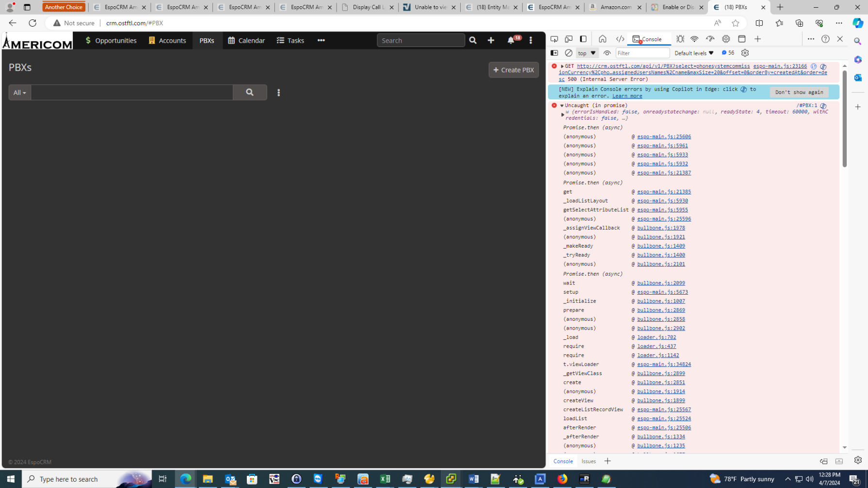This screenshot has height=488, width=868.
Task: Switch to the Issues tab at bottom
Action: [588, 461]
